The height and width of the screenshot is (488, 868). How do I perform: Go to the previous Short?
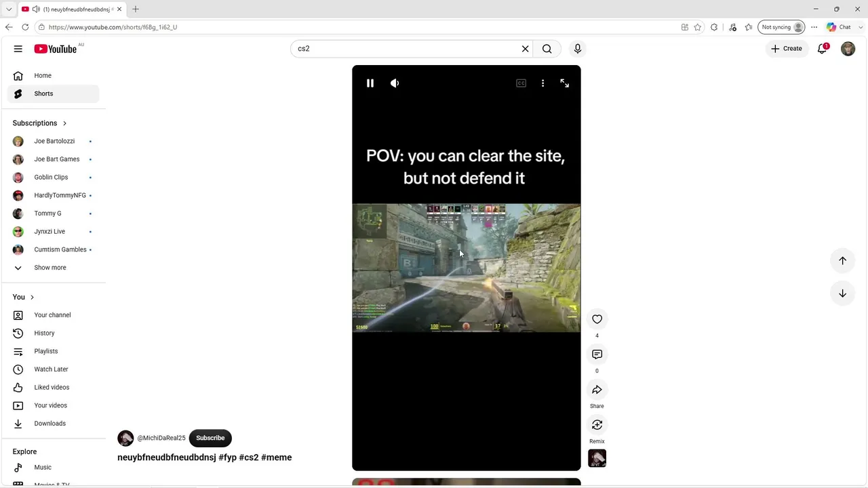[842, 260]
